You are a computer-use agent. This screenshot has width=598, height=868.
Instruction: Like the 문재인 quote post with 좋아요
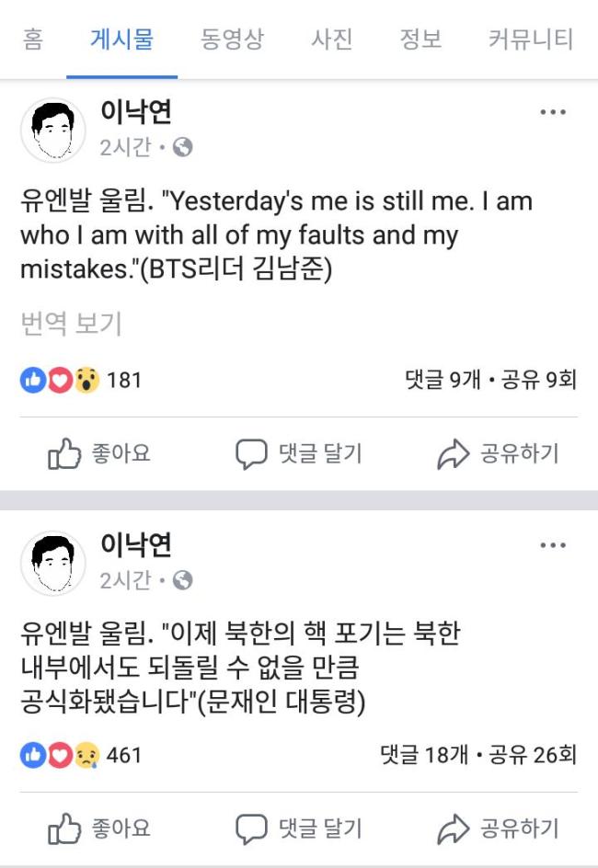99,828
